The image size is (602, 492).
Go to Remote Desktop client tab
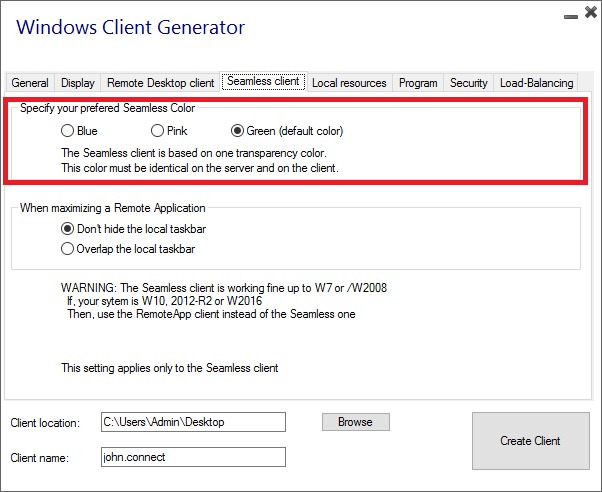160,83
